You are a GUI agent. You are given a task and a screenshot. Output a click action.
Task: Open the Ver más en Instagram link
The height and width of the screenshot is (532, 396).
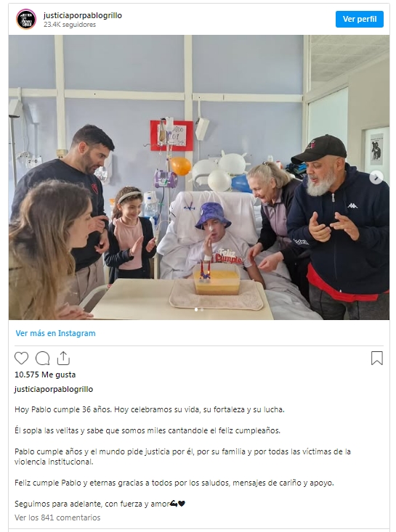[x=55, y=333]
